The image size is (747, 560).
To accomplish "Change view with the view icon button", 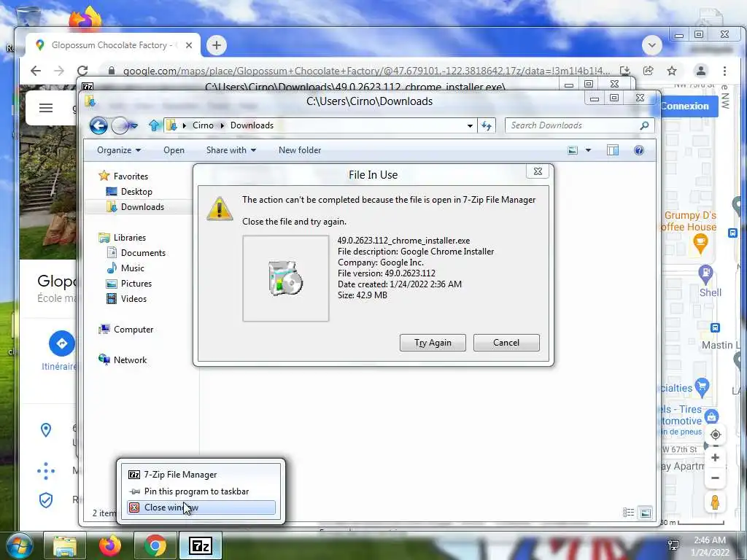I will click(573, 150).
